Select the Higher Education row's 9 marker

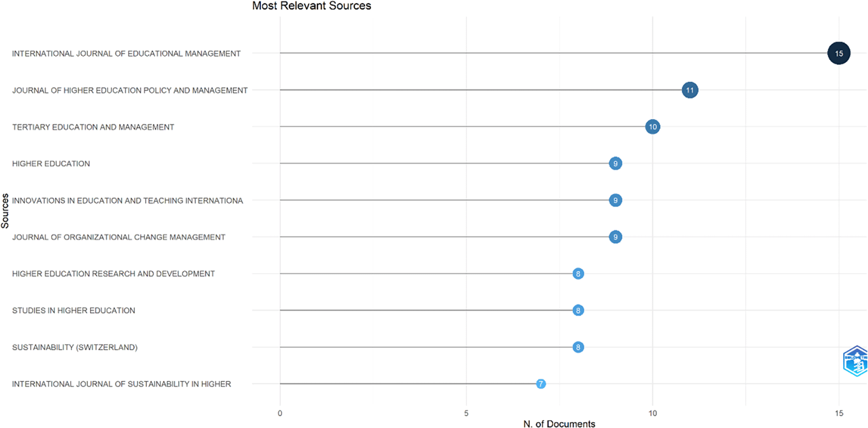615,164
